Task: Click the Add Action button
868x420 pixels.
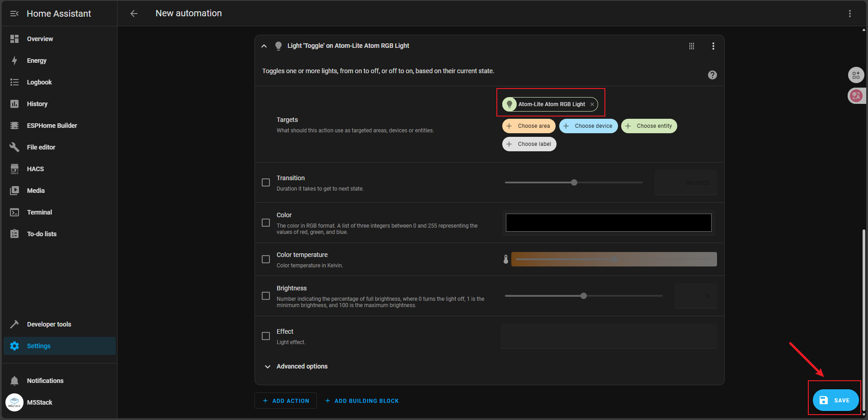Action: pyautogui.click(x=286, y=401)
